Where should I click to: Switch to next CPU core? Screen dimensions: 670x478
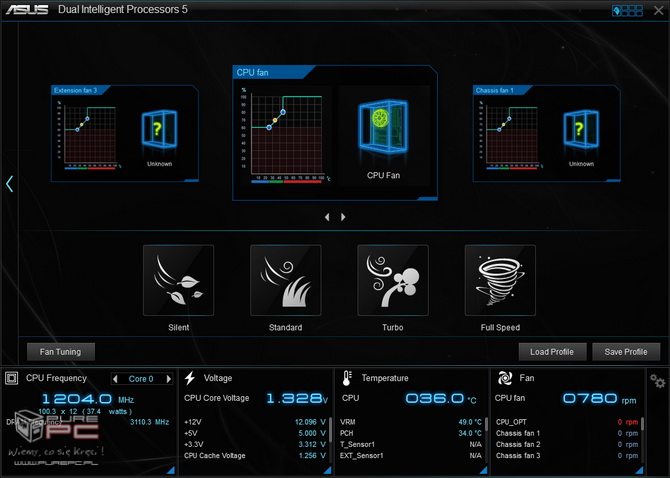169,379
